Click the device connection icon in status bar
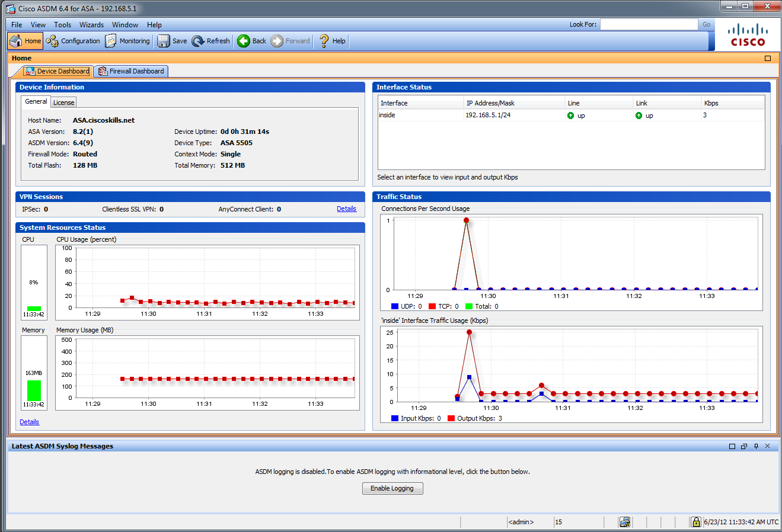Viewport: 782px width, 532px height. 625,522
